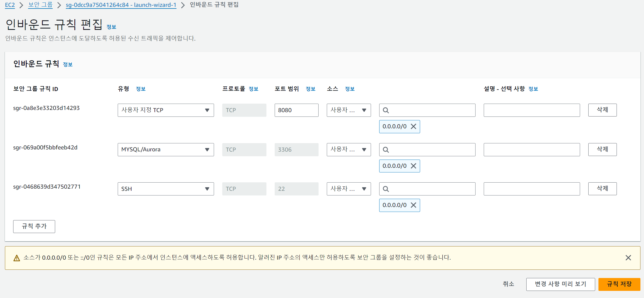Open sg-0dcc9a75041264c84 launch-wizard-1 breadcrumb
Viewport: 644px width, 298px height.
121,5
